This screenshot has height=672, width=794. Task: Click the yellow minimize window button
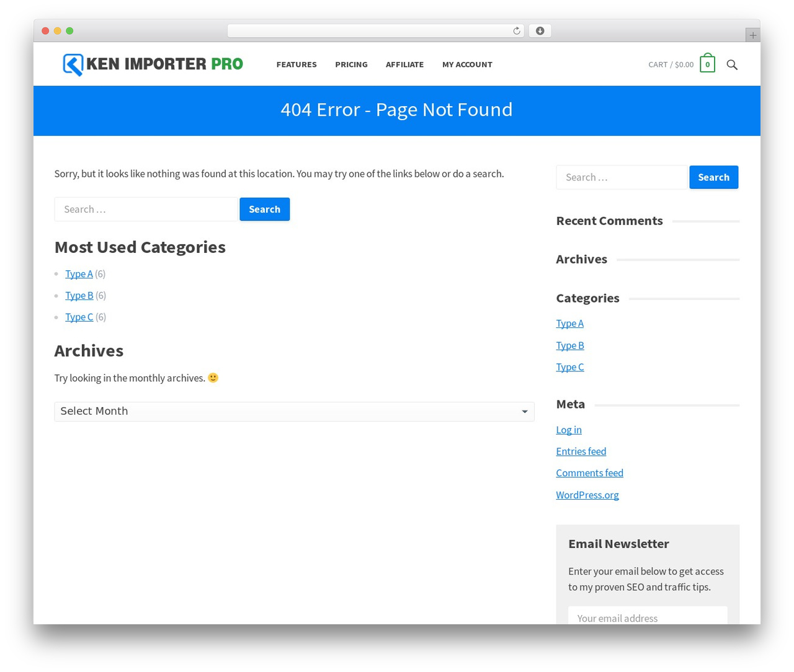(x=58, y=31)
